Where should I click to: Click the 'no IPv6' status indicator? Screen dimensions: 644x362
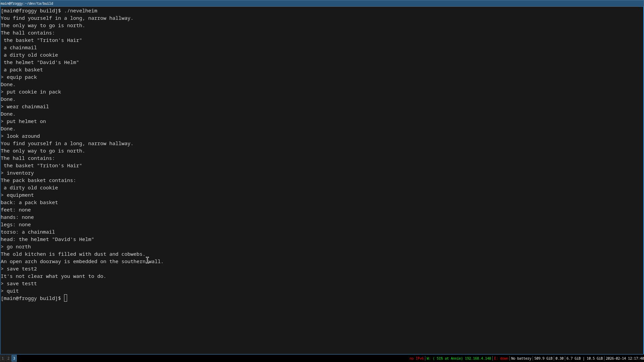tap(416, 358)
